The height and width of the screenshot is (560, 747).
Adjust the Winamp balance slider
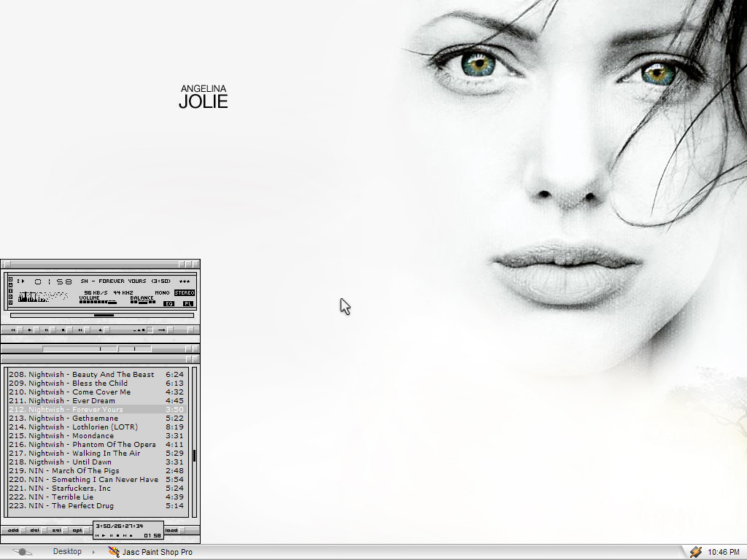(143, 302)
